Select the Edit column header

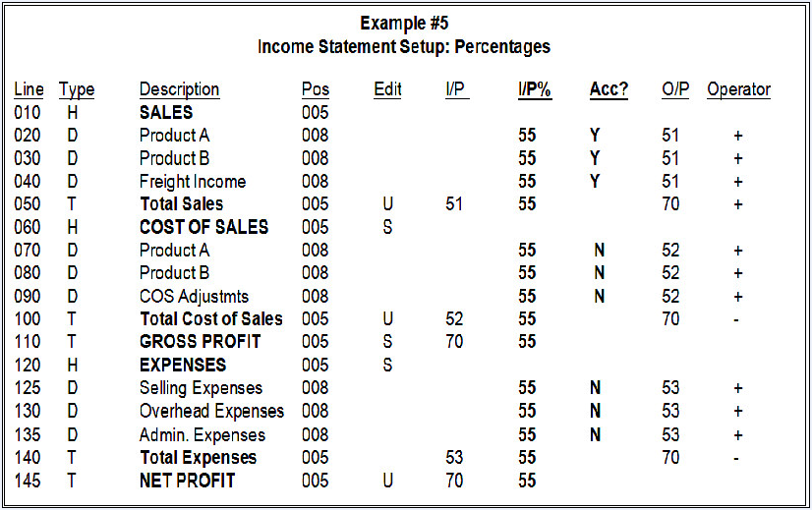point(388,89)
